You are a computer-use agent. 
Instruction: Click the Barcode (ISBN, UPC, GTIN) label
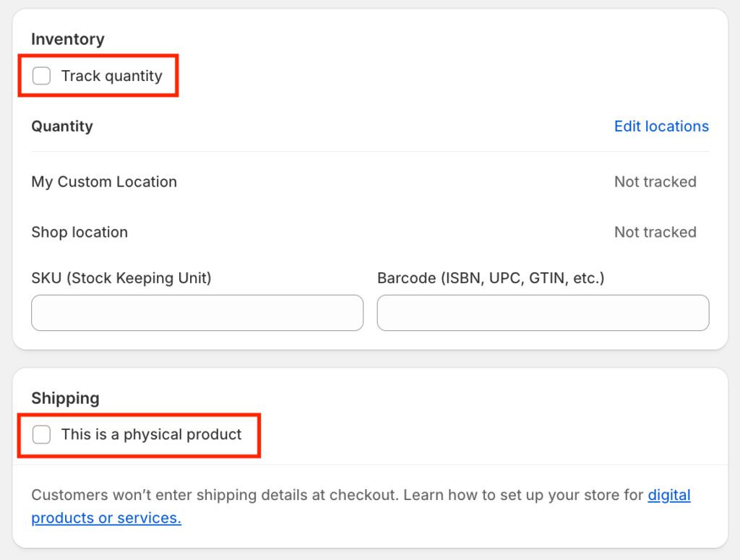491,278
